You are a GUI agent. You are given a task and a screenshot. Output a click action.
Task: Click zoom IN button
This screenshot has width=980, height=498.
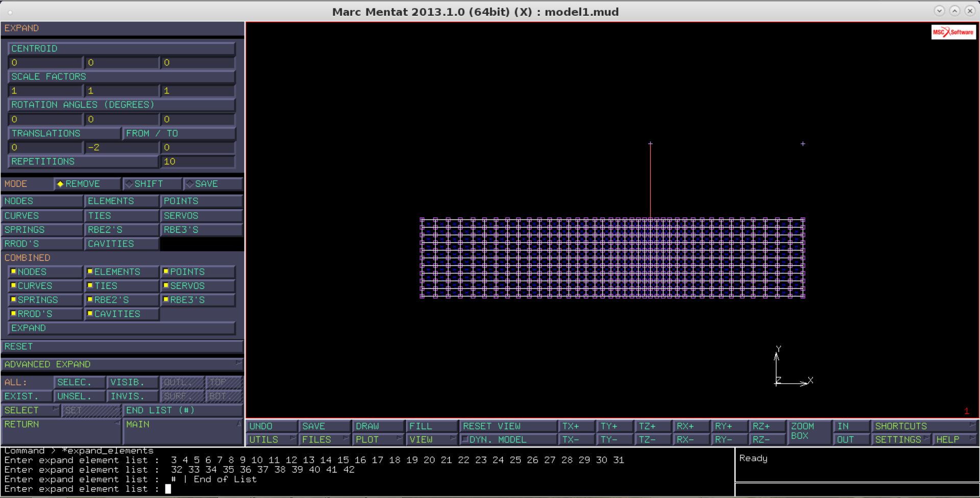852,426
